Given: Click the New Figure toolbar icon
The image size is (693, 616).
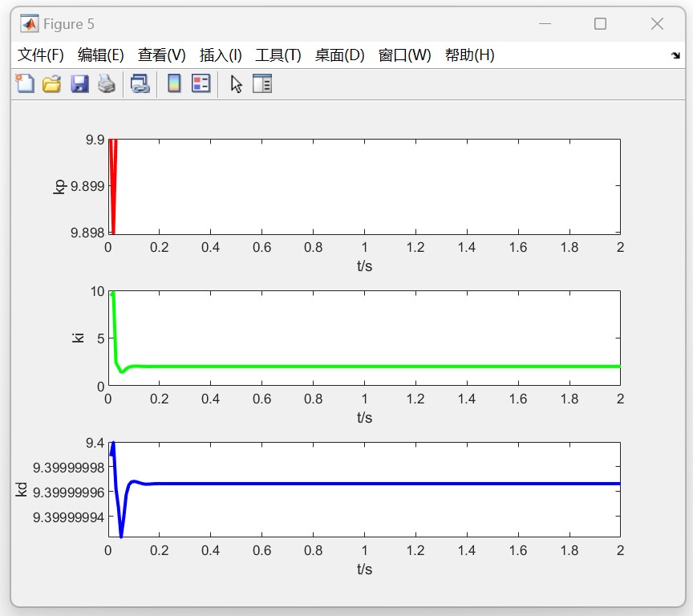Looking at the screenshot, I should (x=25, y=83).
